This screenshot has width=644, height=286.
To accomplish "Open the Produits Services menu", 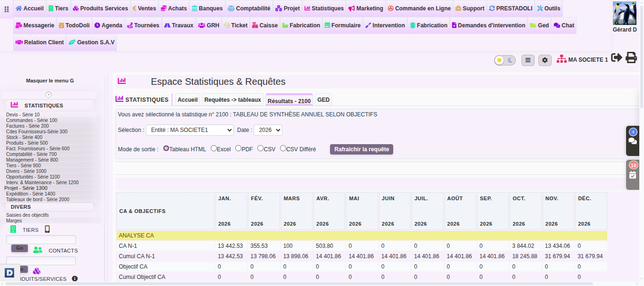I will pos(100,8).
